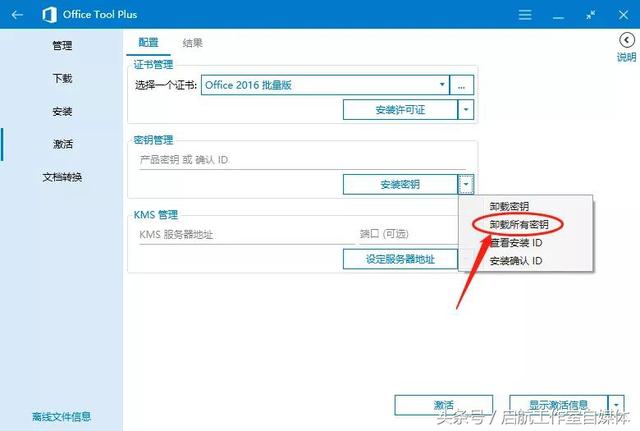Viewport: 640px width, 431px height.
Task: Switch to the 结果 tab
Action: 192,43
